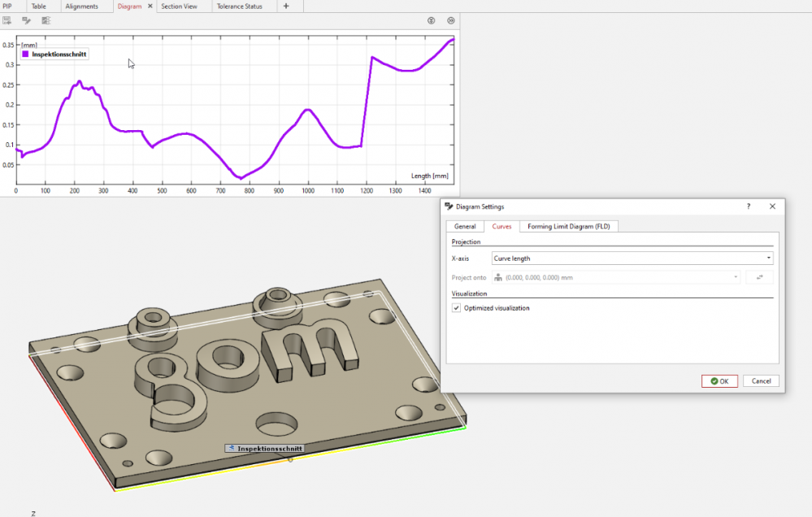Click the help question mark in Diagram Settings
The width and height of the screenshot is (812, 517).
(749, 206)
